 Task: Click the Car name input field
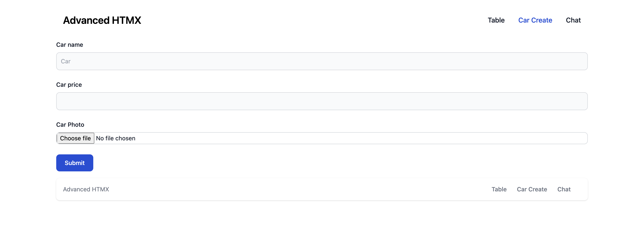(322, 61)
